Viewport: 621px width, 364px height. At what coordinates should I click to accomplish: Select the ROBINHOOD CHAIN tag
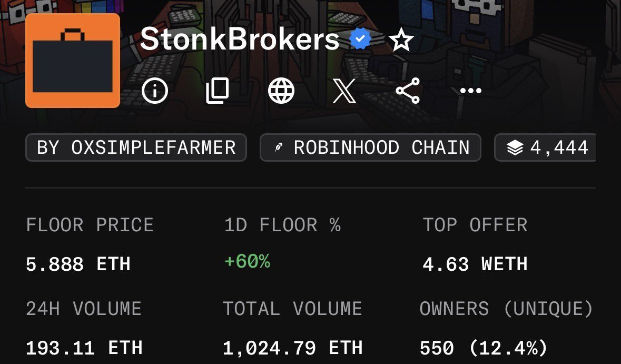point(370,147)
